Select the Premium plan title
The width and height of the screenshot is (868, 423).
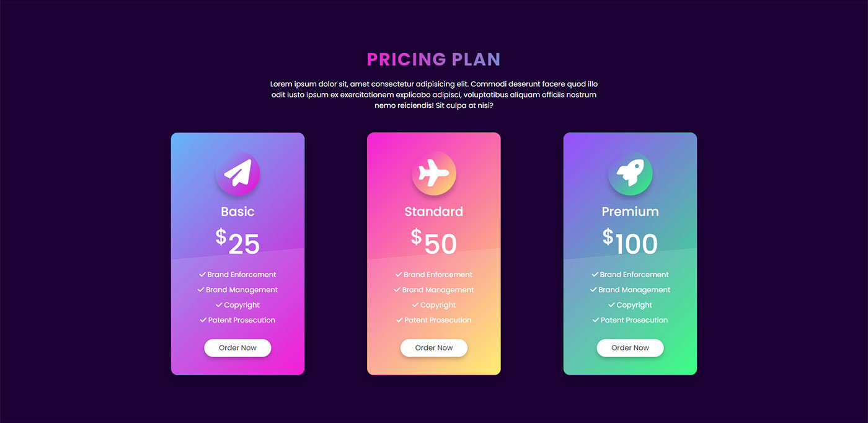click(630, 211)
